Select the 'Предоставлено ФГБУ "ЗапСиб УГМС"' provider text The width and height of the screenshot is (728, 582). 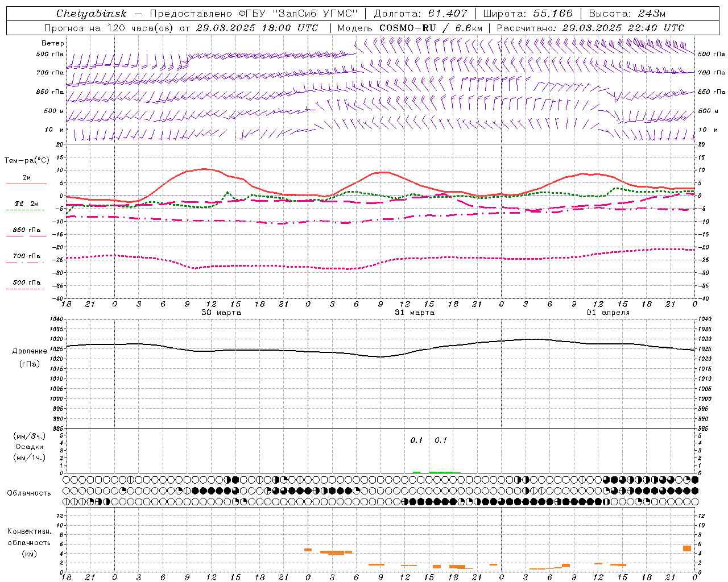click(x=254, y=14)
